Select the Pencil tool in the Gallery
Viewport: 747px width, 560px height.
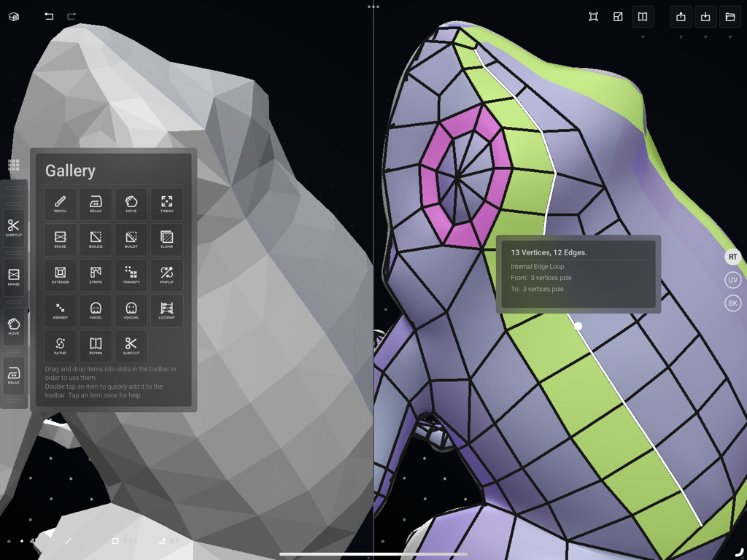(61, 203)
